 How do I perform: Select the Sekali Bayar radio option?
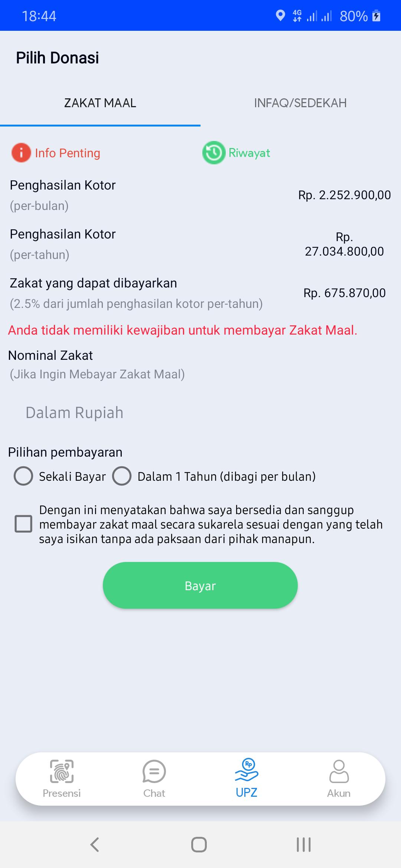click(23, 476)
